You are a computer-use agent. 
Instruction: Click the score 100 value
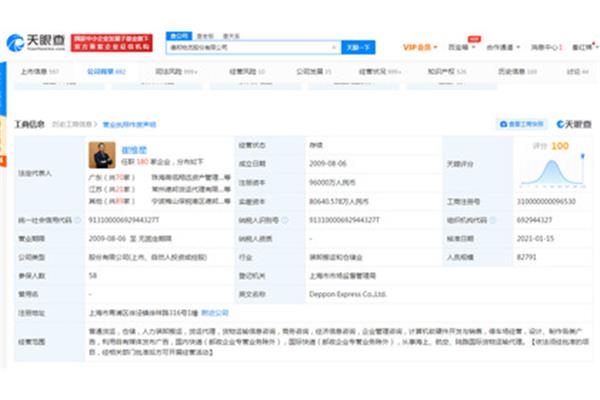(x=560, y=146)
